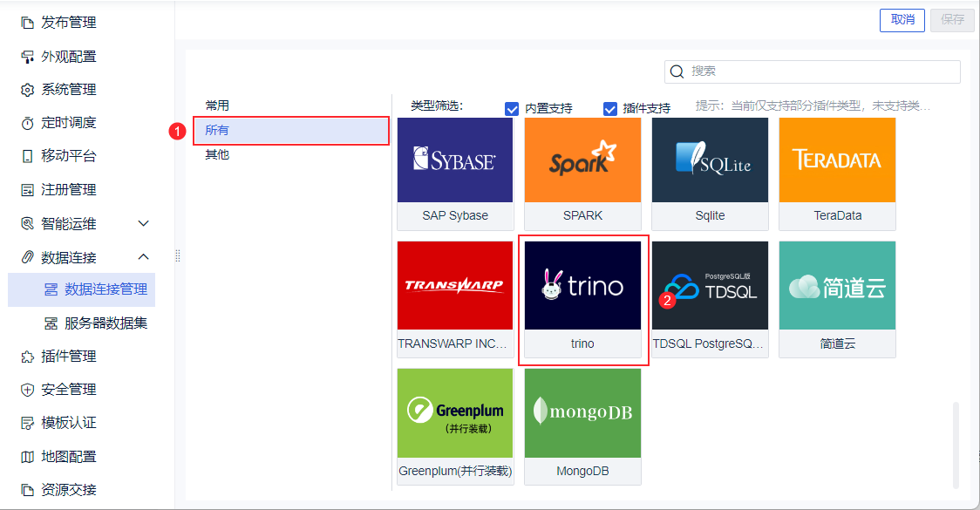This screenshot has width=980, height=510.
Task: Click the sidebar resize handle dots
Action: (178, 255)
